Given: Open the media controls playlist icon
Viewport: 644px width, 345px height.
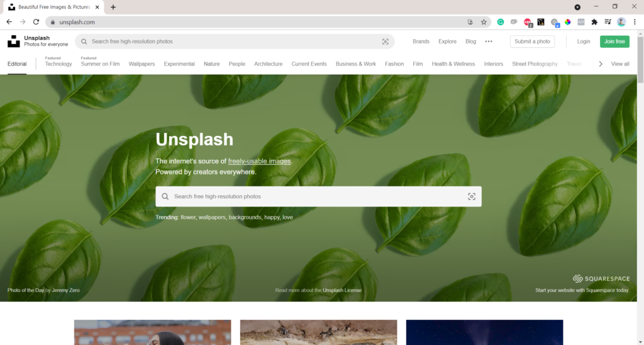Looking at the screenshot, I should 608,22.
